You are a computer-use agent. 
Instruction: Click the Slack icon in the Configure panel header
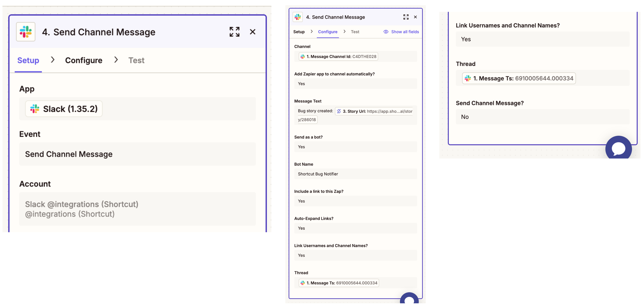[297, 17]
